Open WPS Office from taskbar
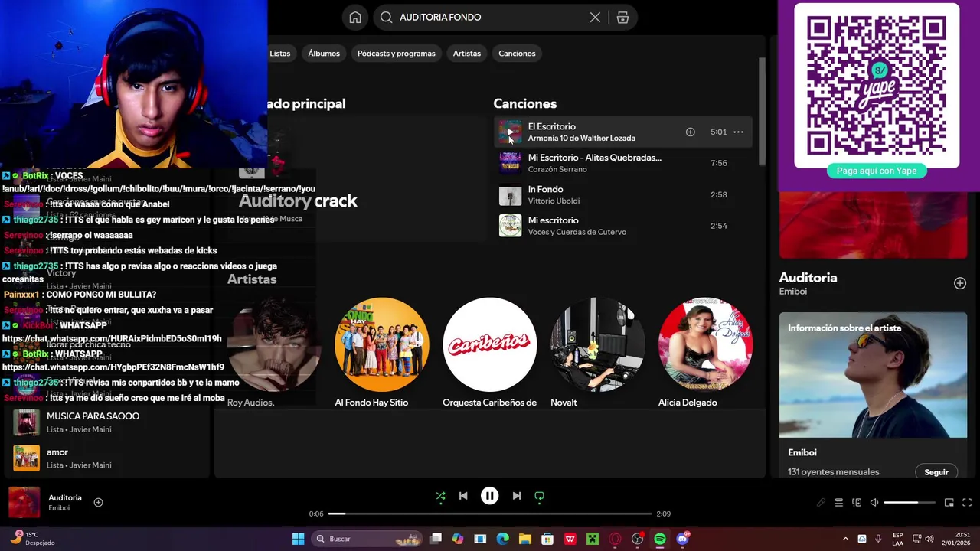This screenshot has height=551, width=980. 570,539
